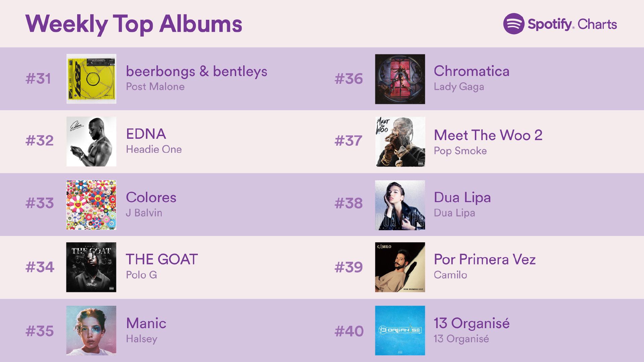Open the Chromatica album title
Image resolution: width=644 pixels, height=362 pixels.
tap(471, 71)
